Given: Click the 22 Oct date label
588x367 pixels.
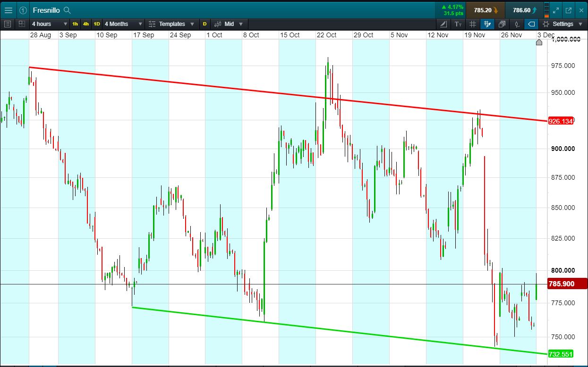Looking at the screenshot, I should [x=326, y=35].
